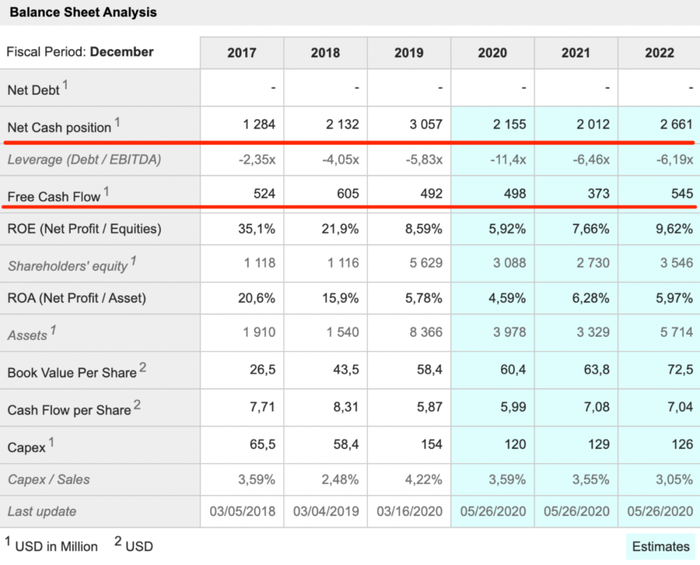Click the Capex / Sales row label
Image resolution: width=700 pixels, height=565 pixels.
48,479
